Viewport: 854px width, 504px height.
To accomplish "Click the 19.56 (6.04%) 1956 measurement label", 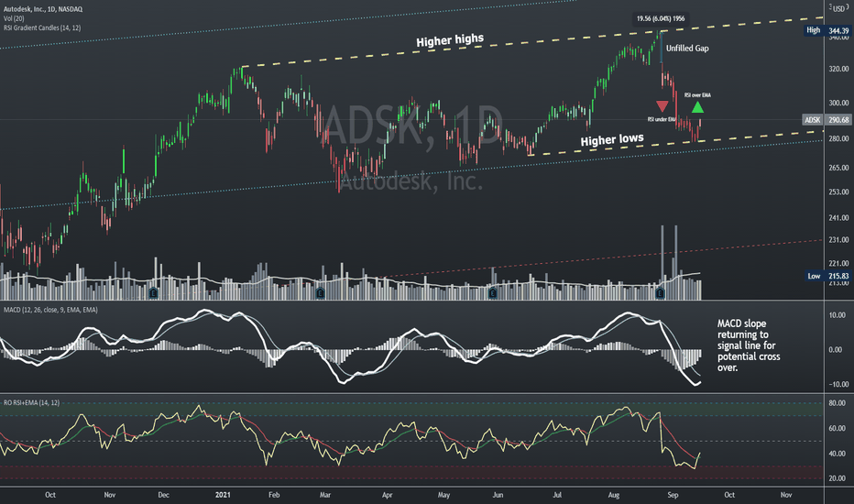I will click(661, 18).
